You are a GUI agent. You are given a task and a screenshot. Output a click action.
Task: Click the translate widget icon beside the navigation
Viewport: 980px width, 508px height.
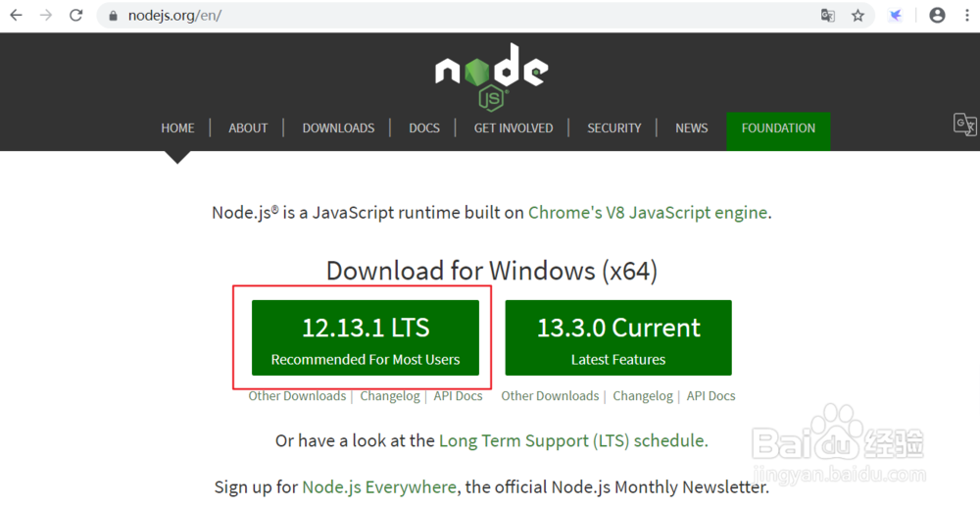pos(964,124)
